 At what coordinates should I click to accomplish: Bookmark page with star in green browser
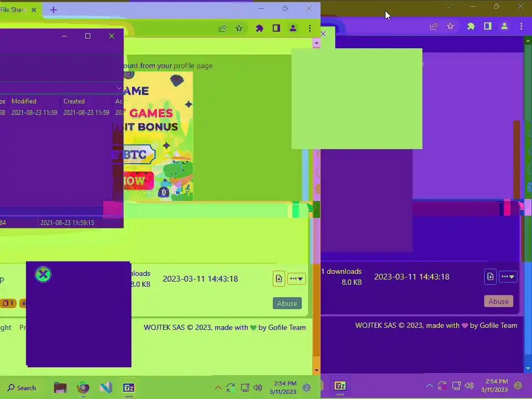pyautogui.click(x=239, y=28)
